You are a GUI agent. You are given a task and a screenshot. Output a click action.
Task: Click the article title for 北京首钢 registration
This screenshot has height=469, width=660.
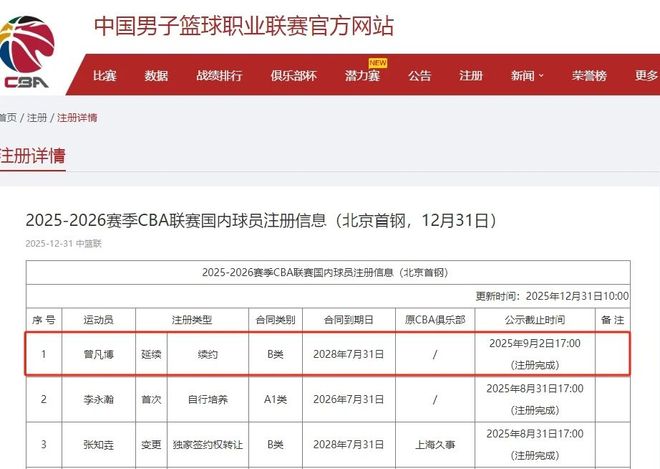click(260, 220)
